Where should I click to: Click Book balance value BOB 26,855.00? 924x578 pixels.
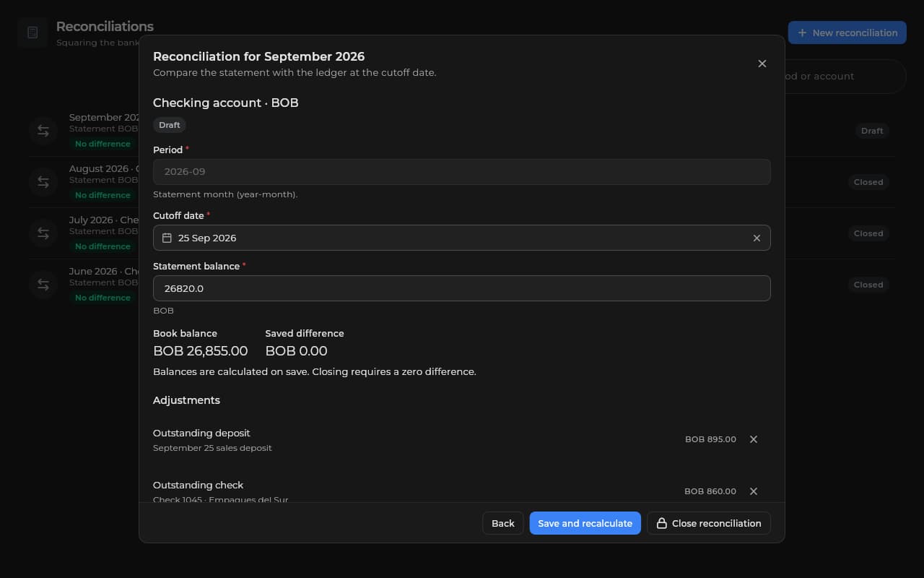click(201, 351)
